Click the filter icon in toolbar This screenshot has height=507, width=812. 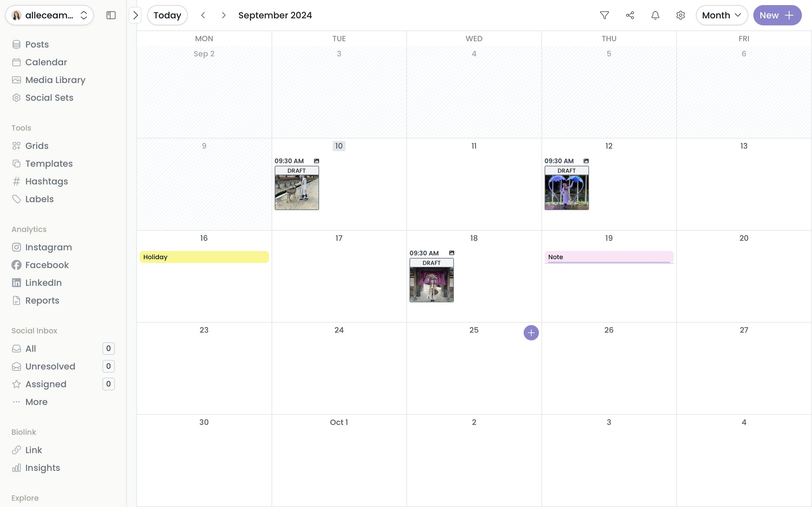pyautogui.click(x=605, y=15)
